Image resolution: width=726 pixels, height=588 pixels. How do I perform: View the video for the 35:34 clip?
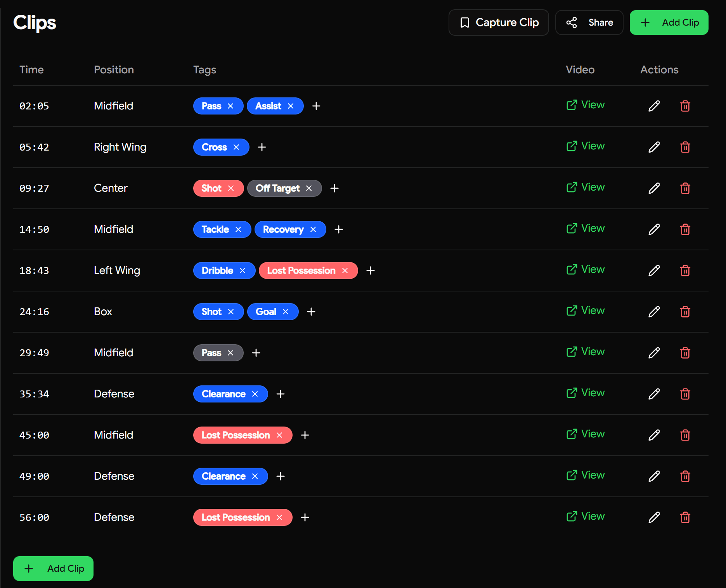coord(585,393)
